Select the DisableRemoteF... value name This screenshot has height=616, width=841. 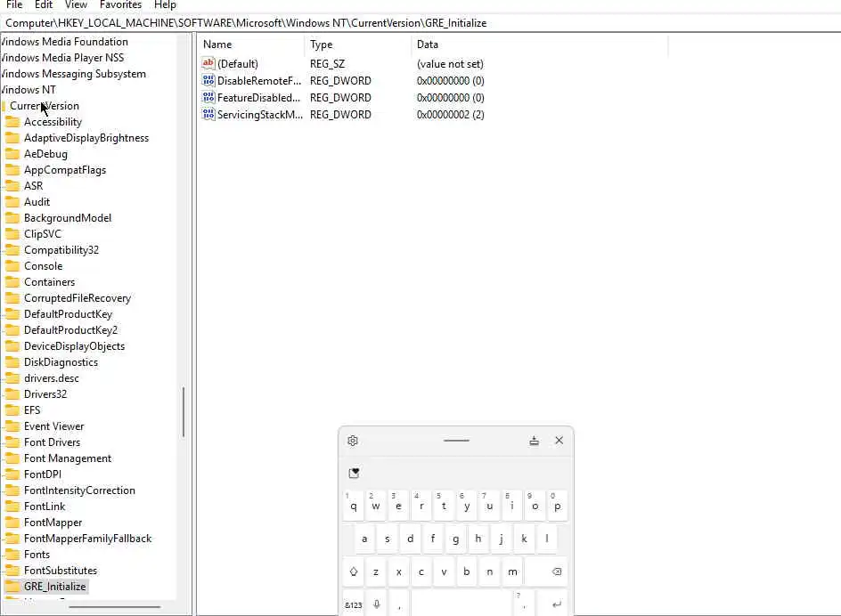[x=259, y=81]
